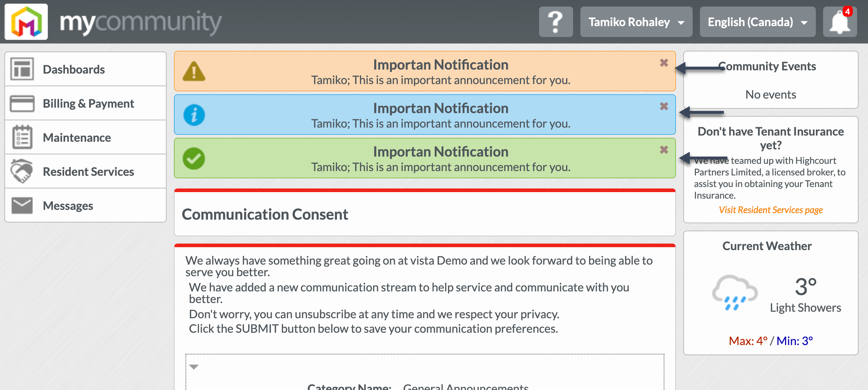Click the Resident Services handshake icon
Viewport: 868px width, 390px height.
[x=21, y=171]
